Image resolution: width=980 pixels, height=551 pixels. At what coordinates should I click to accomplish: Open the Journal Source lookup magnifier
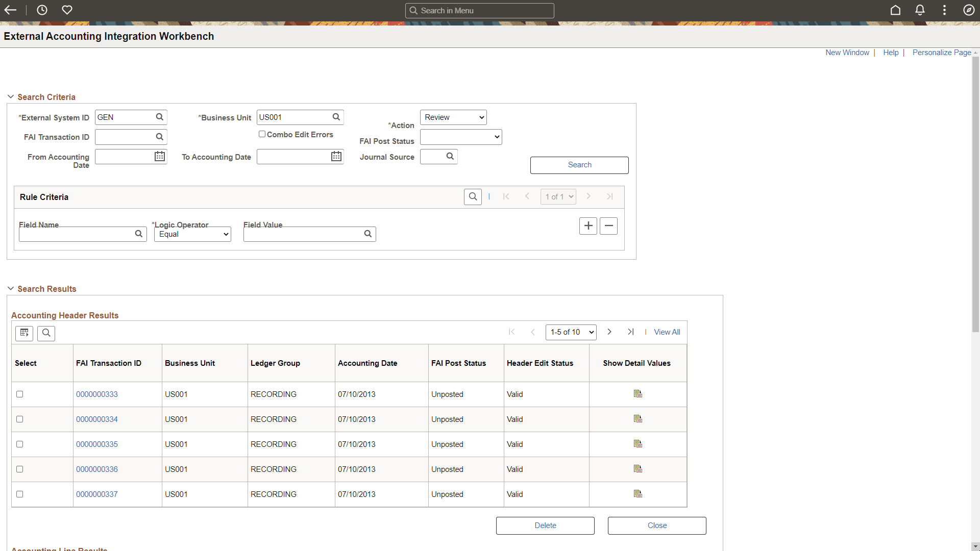(x=450, y=156)
